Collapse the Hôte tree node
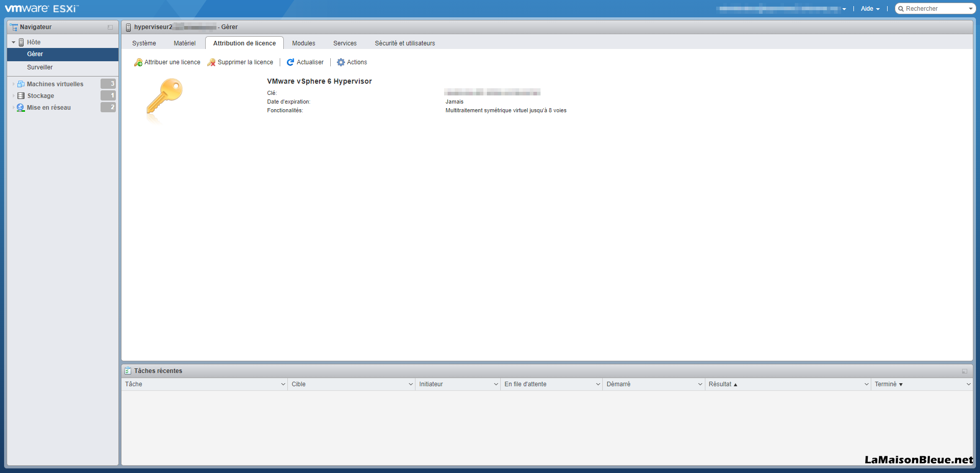Screen dimensions: 980x473 (13, 42)
